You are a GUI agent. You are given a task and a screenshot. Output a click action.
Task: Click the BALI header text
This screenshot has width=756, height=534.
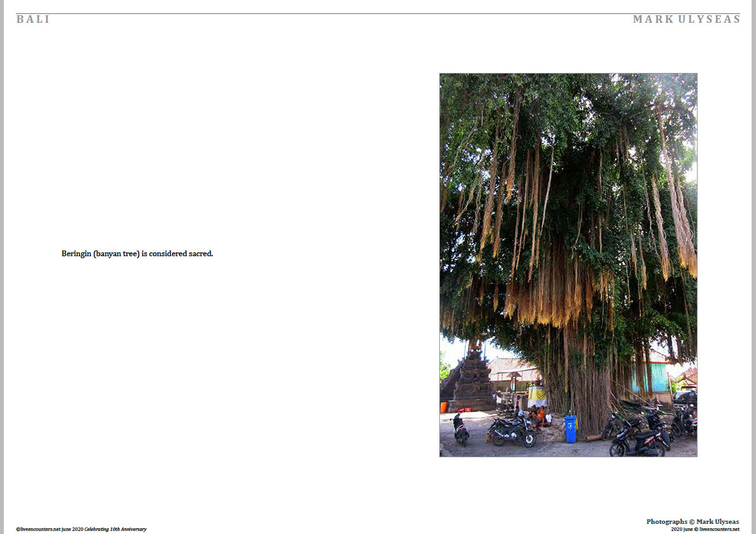coord(33,20)
